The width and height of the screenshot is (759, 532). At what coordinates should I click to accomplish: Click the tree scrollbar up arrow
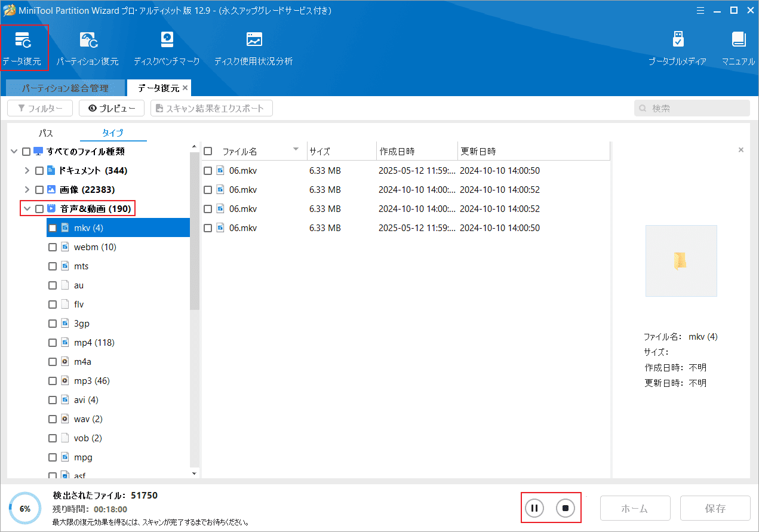tap(194, 147)
